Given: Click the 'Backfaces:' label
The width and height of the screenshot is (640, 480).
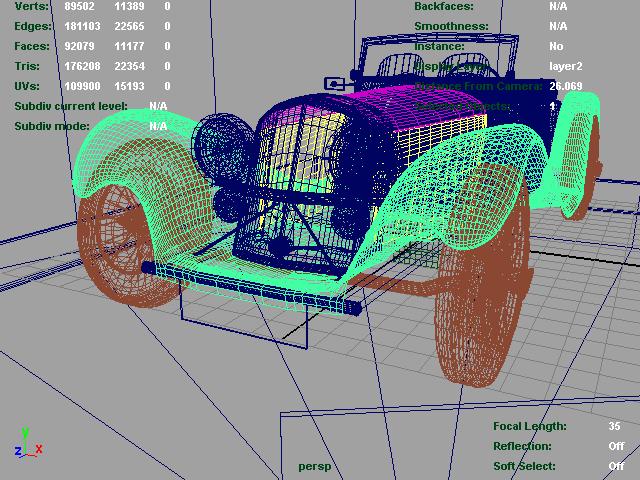Looking at the screenshot, I should [x=444, y=6].
